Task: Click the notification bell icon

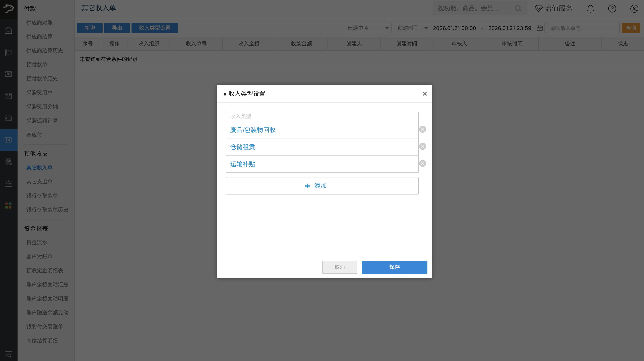Action: 590,9
